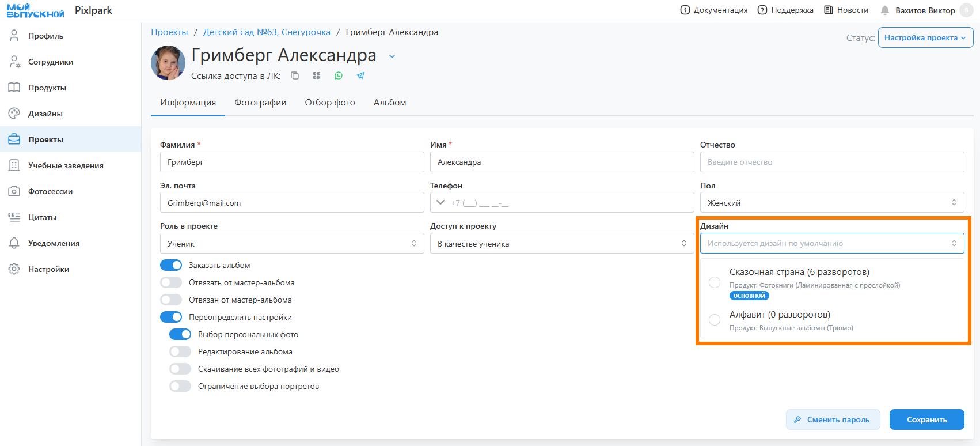Switch to the Фотографии tab
Screen dimensions: 980x446
[260, 103]
